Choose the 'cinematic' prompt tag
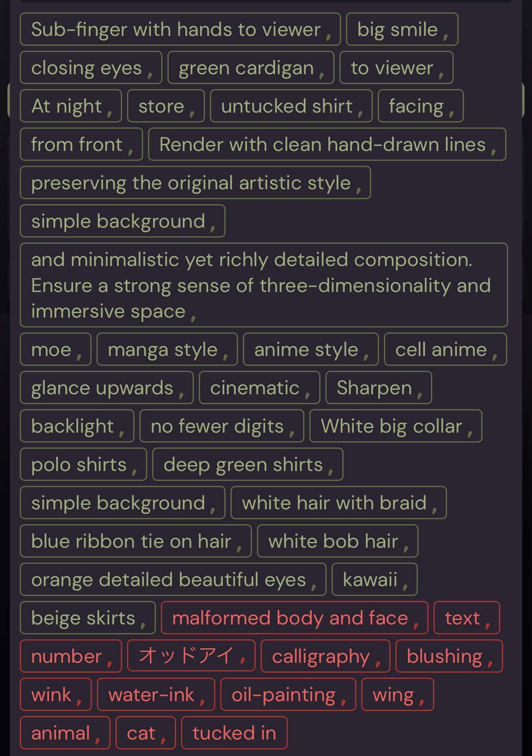Viewport: 532px width, 756px height. point(259,388)
